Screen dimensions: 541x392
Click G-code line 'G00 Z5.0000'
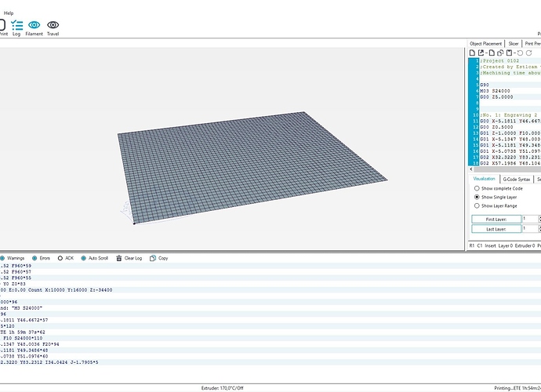(x=496, y=97)
